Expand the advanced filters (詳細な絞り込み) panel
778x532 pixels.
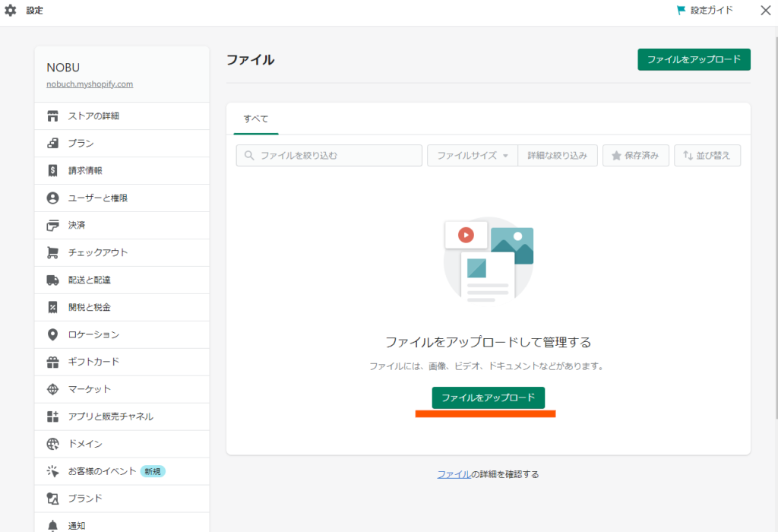tap(558, 156)
